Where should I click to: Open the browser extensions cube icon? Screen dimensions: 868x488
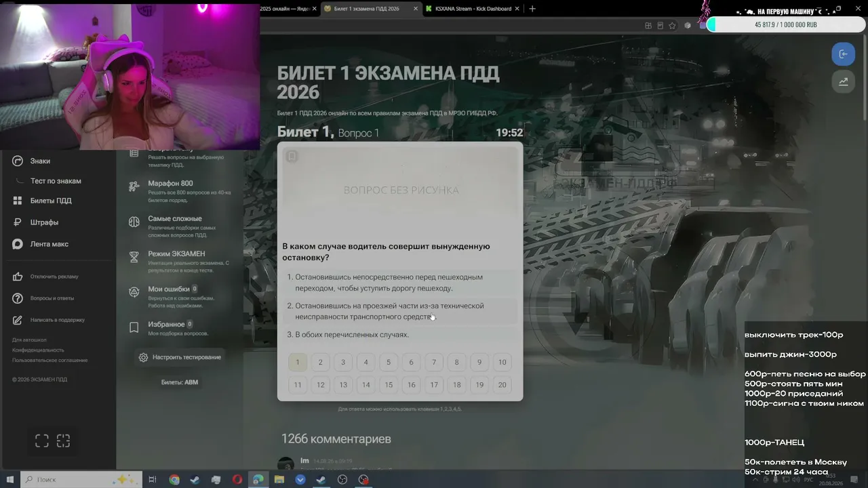(687, 25)
